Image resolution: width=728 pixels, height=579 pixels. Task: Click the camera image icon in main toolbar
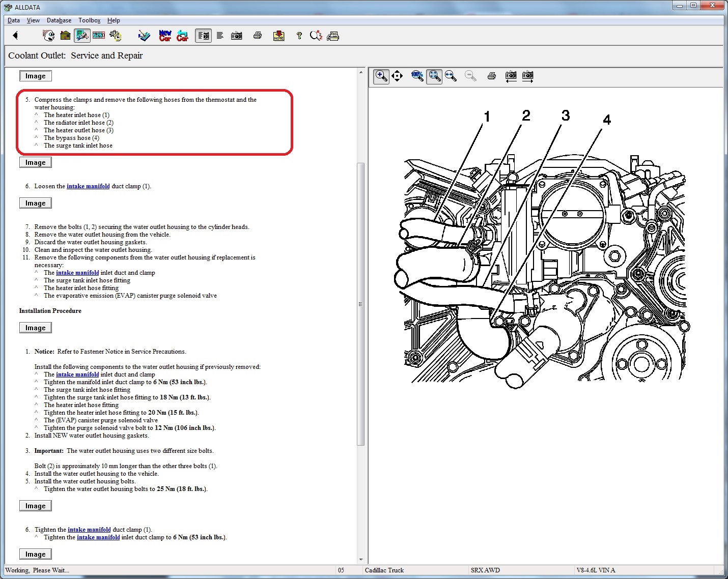point(237,36)
